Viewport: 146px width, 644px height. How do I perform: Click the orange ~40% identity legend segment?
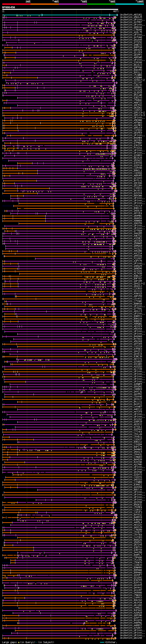click(45, 4)
